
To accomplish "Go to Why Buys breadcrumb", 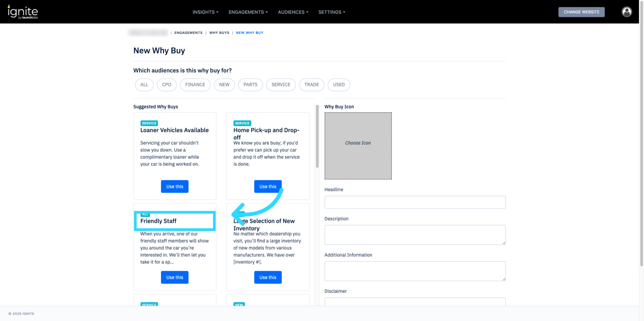I will pyautogui.click(x=219, y=33).
